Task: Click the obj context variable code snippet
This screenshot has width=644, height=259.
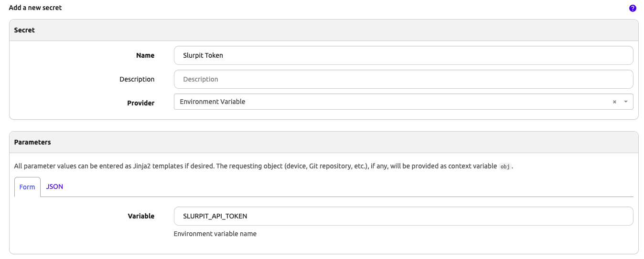Action: (505, 166)
